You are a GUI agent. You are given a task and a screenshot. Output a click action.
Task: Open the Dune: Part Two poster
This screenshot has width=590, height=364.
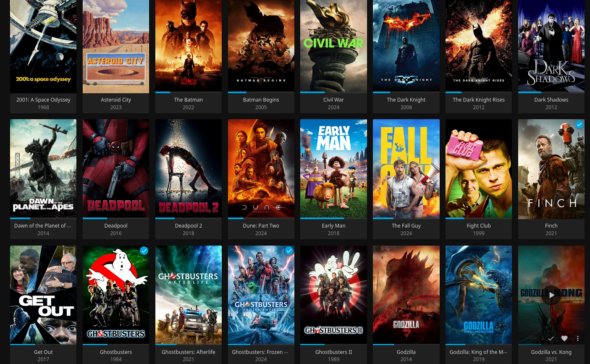(261, 168)
